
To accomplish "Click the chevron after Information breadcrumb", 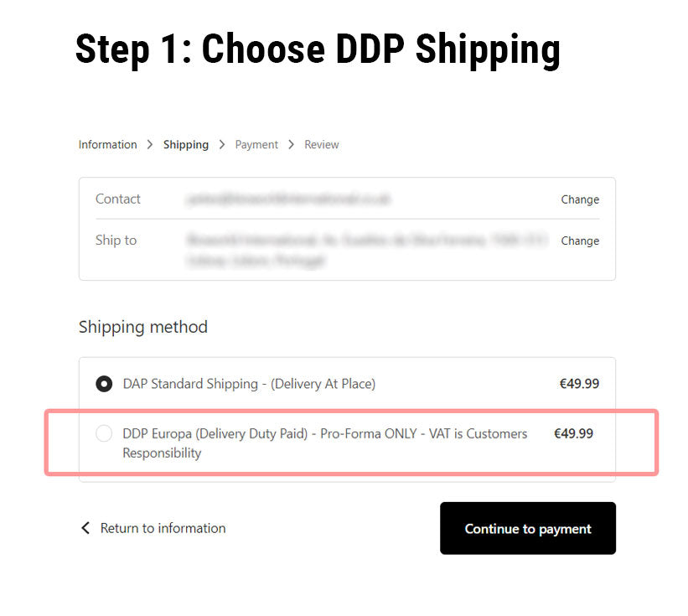I will pyautogui.click(x=150, y=144).
